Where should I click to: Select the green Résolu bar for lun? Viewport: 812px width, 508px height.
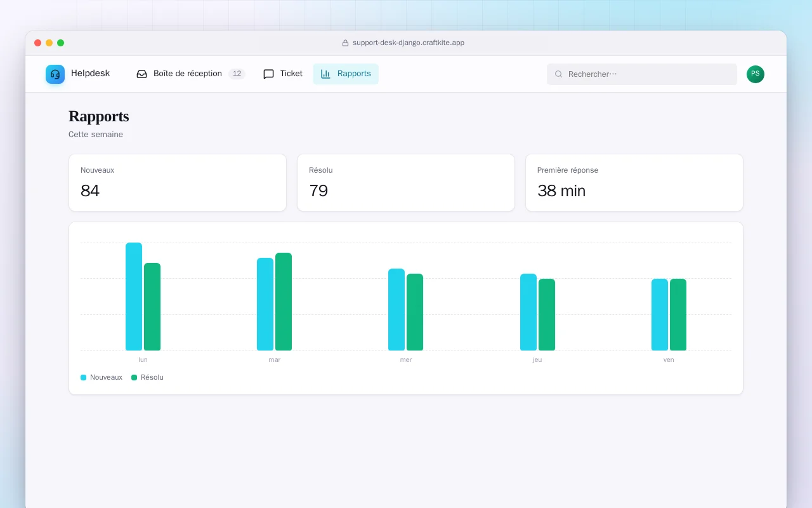tap(152, 307)
